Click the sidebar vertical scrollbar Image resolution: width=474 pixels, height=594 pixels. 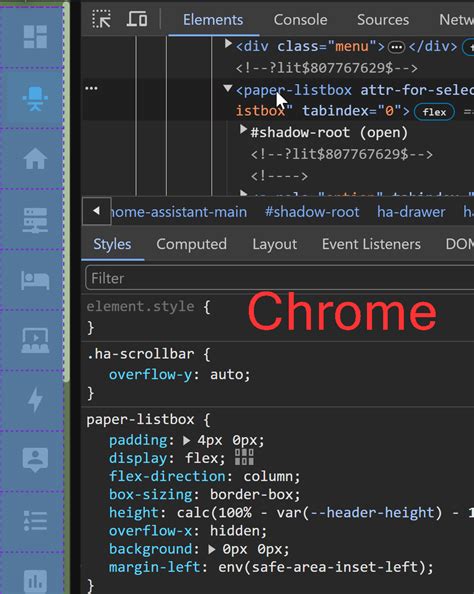67,192
